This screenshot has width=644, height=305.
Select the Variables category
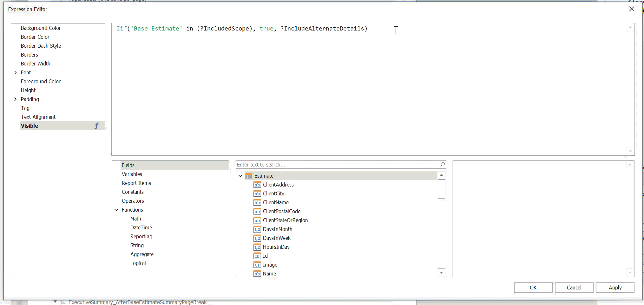[132, 174]
